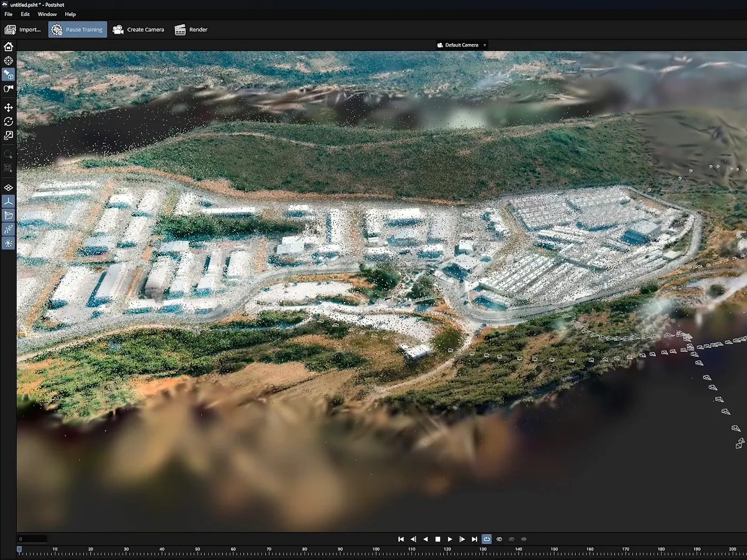Select the crosshair focus target tool
Viewport: 747px width, 560px height.
pyautogui.click(x=9, y=61)
